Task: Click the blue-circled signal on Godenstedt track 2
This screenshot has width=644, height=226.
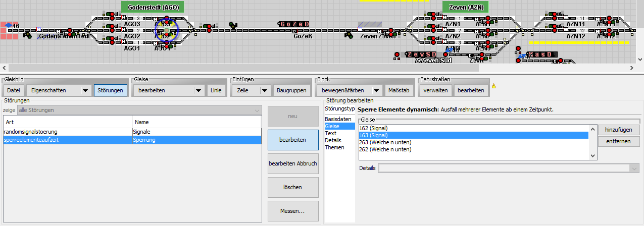Action: click(167, 31)
